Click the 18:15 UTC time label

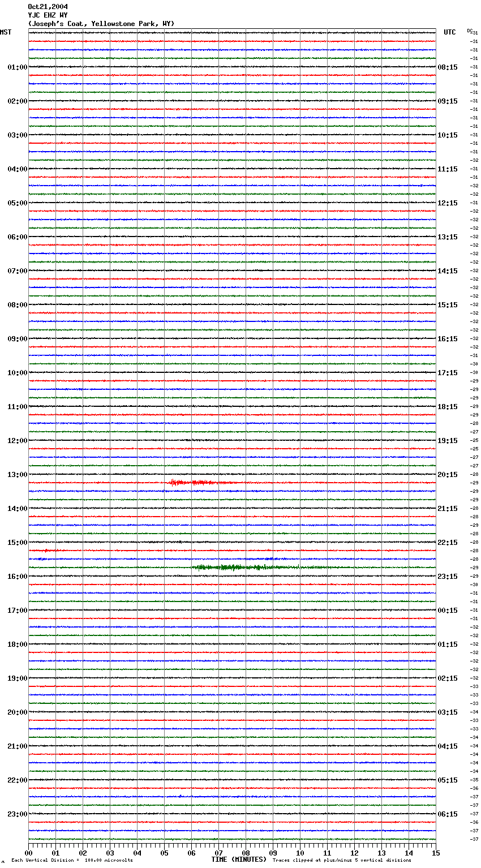(x=448, y=407)
